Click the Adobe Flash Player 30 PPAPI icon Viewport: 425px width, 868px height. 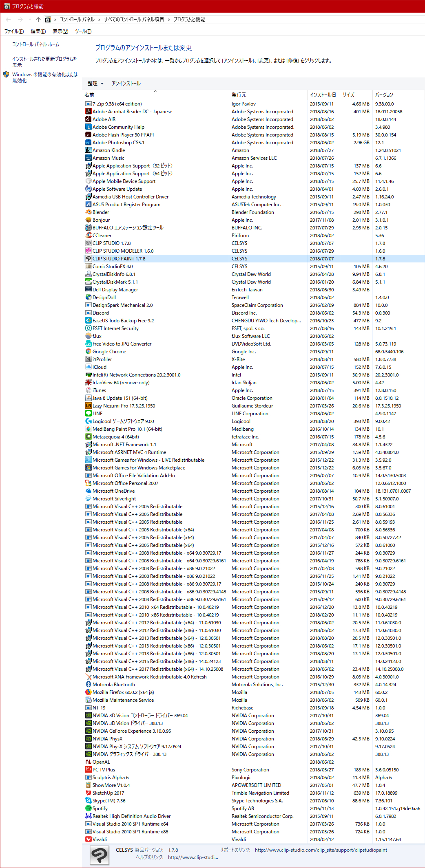click(88, 135)
